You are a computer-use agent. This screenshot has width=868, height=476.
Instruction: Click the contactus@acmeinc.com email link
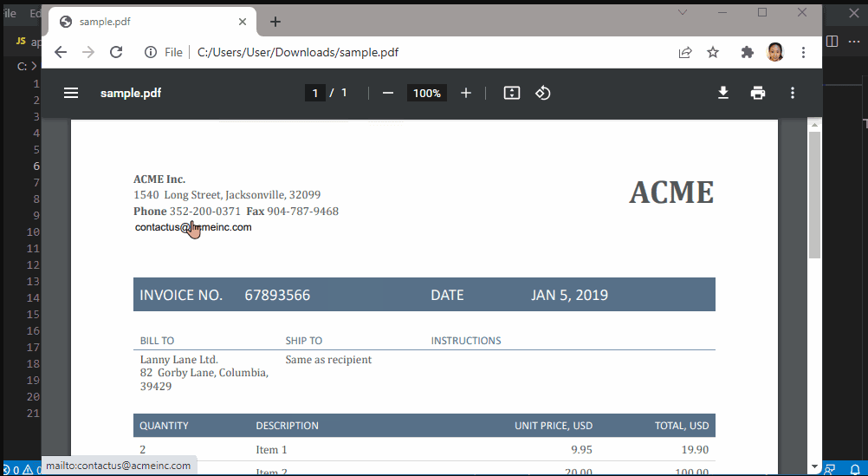point(193,227)
